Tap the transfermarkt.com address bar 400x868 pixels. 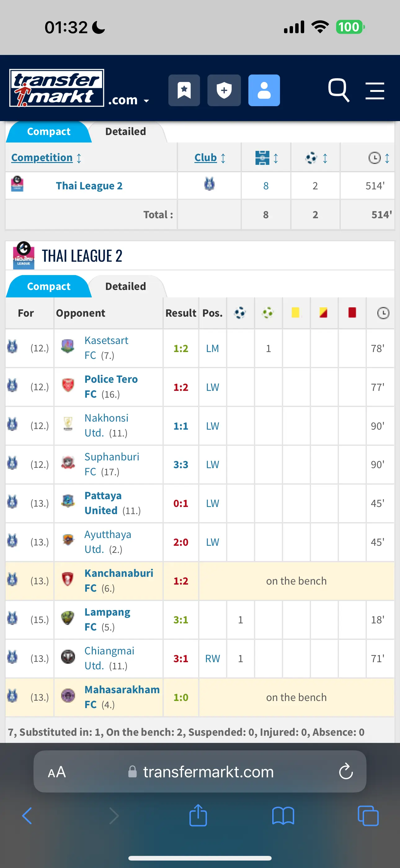pyautogui.click(x=200, y=771)
